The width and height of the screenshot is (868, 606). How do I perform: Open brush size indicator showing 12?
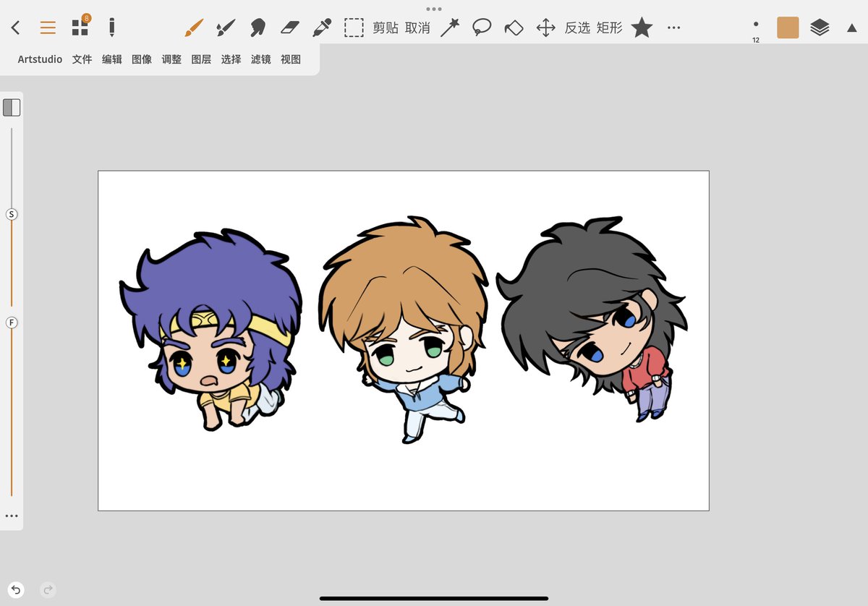(756, 30)
